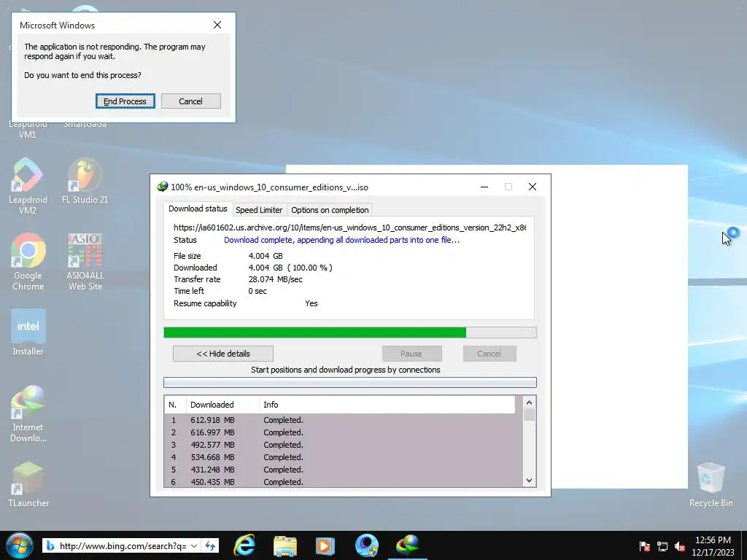Click the Show desktop strip at taskbar end
The image size is (747, 560).
click(743, 545)
